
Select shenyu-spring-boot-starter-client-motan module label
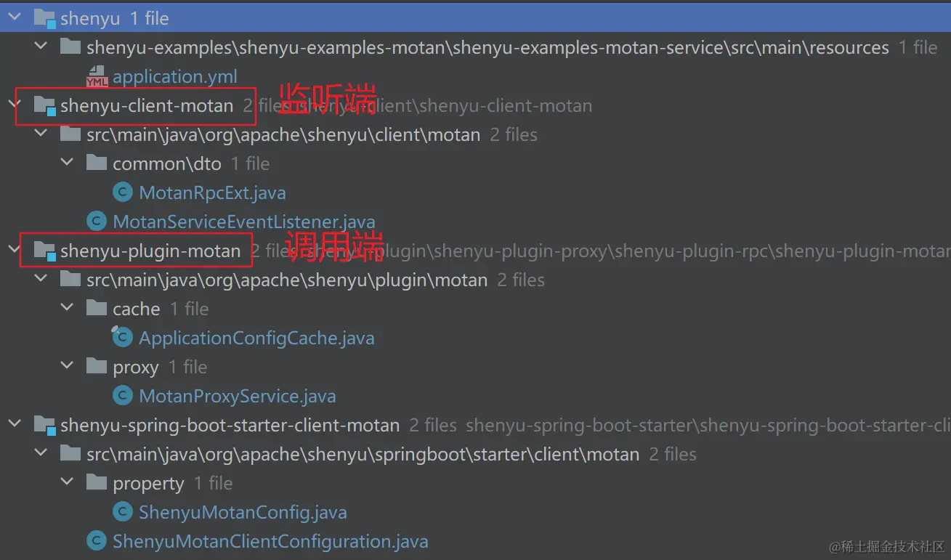click(x=230, y=426)
